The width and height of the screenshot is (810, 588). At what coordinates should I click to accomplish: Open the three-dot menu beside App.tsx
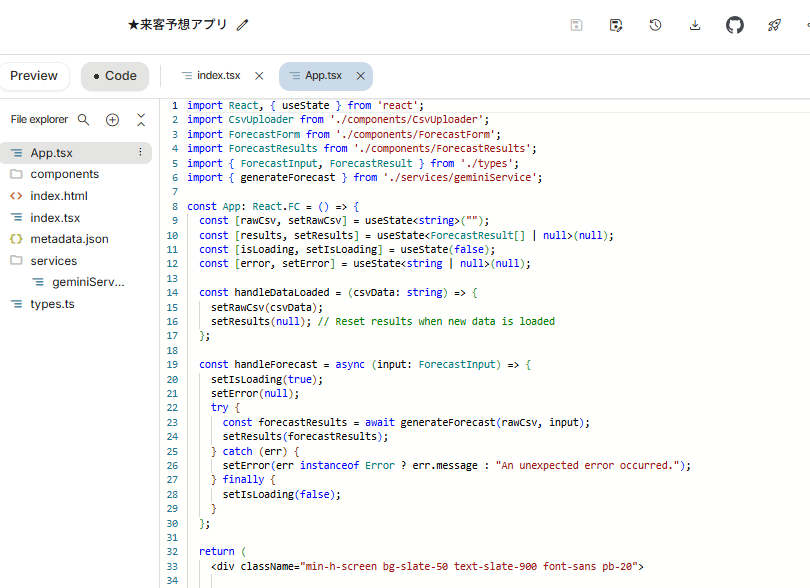click(140, 153)
